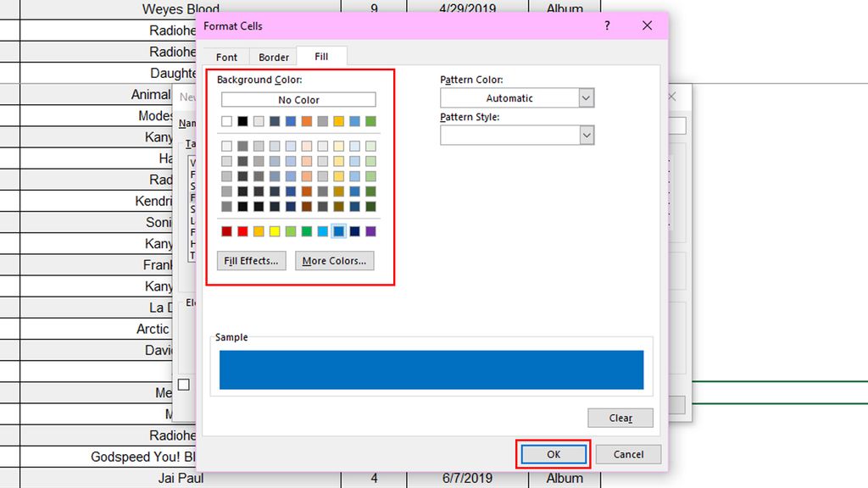
Task: Select the Fill tab
Action: click(x=320, y=57)
